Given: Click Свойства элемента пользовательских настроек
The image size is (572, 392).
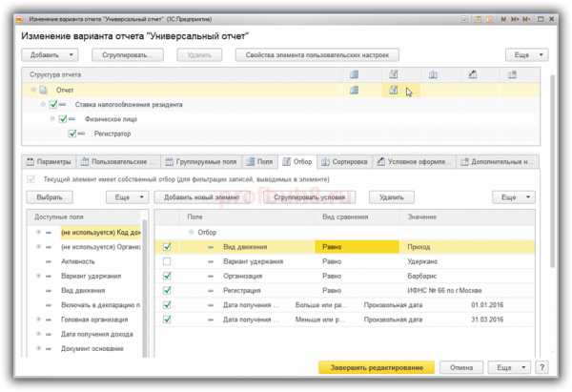Looking at the screenshot, I should [317, 55].
